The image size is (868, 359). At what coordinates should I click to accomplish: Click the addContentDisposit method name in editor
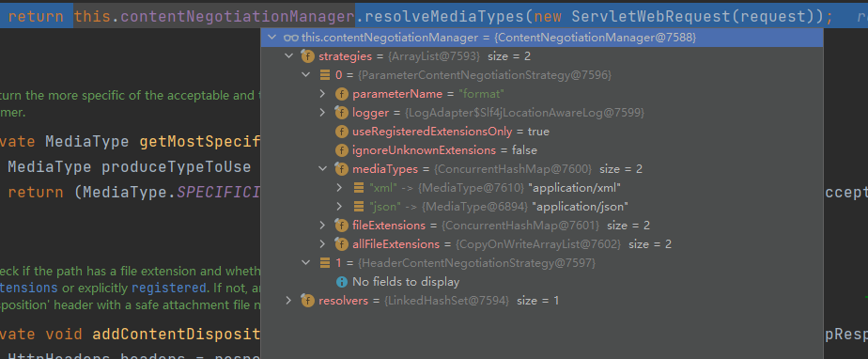pos(176,334)
